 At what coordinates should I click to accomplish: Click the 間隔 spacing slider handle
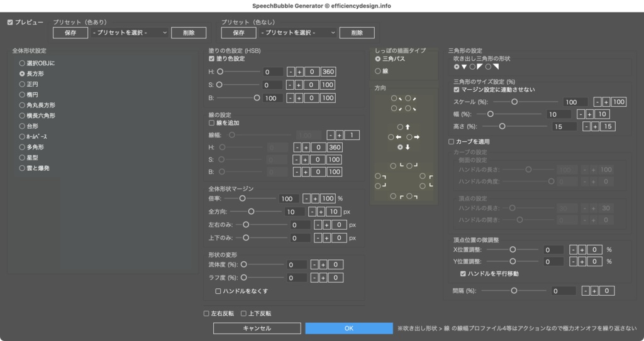514,291
